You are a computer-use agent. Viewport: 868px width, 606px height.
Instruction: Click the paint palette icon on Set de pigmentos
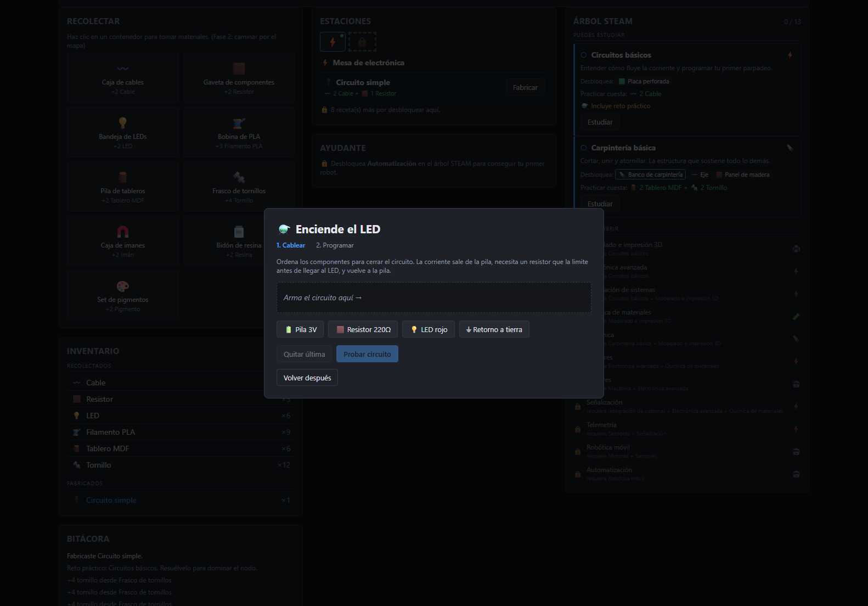[x=123, y=286]
